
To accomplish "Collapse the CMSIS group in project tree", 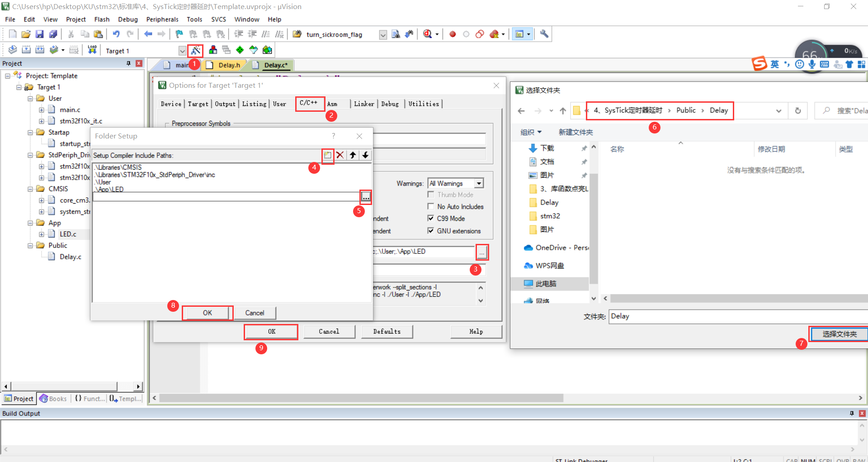I will 30,189.
